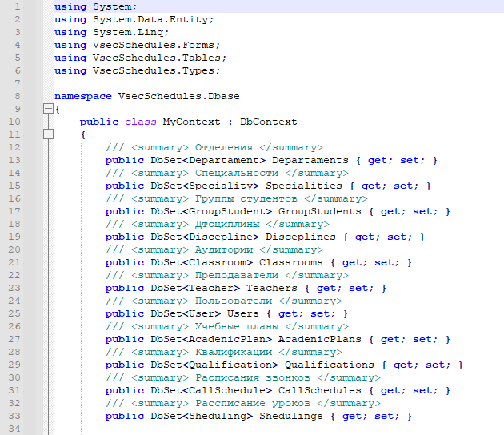This screenshot has width=504, height=435.
Task: Collapse the MyContext class fold marker
Action: tap(49, 134)
